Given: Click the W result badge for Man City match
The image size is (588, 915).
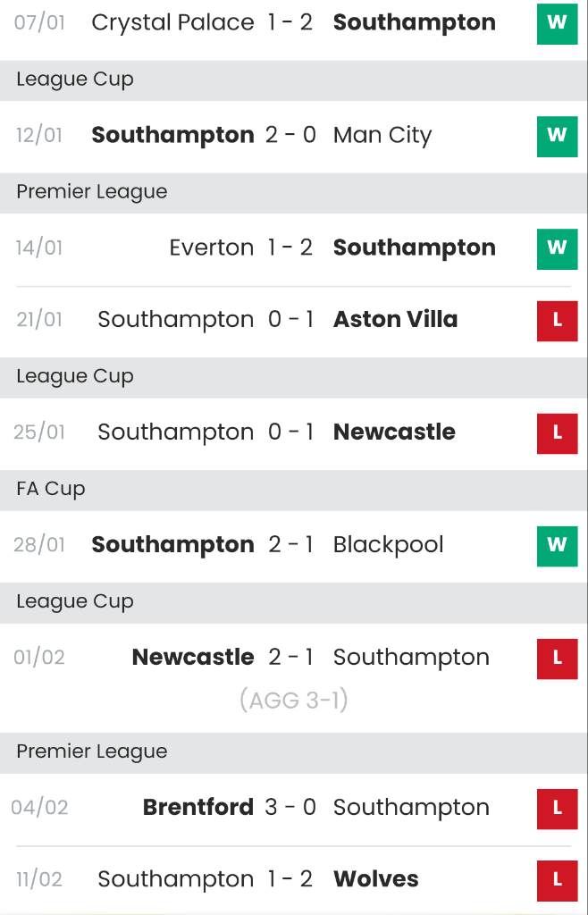Looking at the screenshot, I should point(557,135).
